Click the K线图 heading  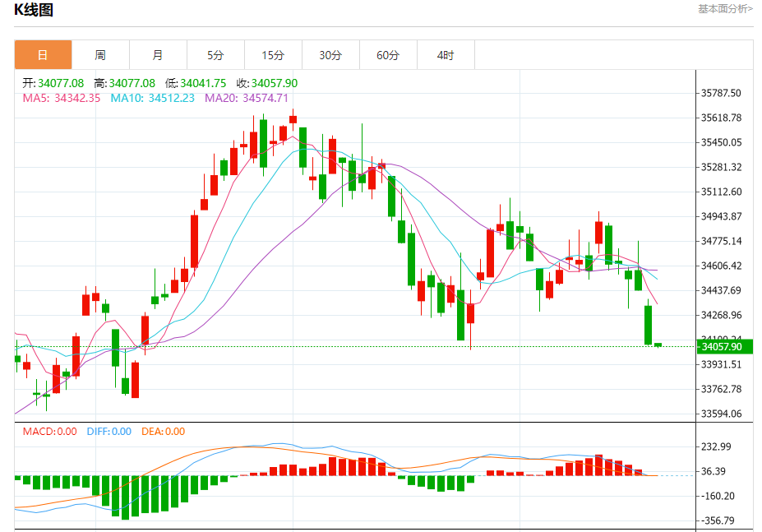(34, 10)
